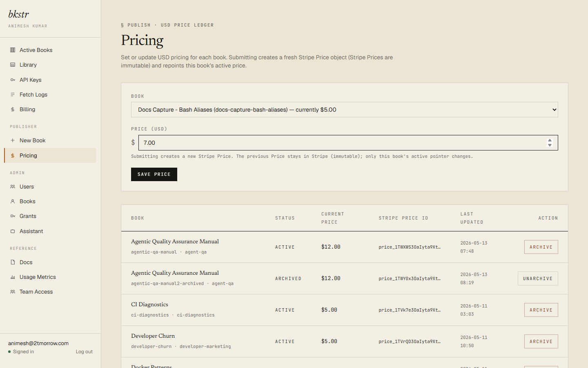The image size is (588, 368).
Task: Archive the CI Diagnostics book
Action: pyautogui.click(x=541, y=310)
